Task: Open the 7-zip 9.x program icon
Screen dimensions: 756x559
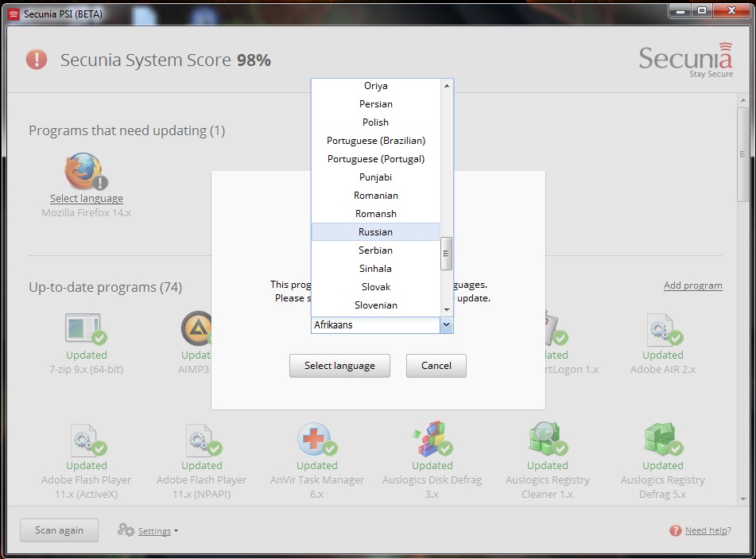Action: [x=86, y=329]
